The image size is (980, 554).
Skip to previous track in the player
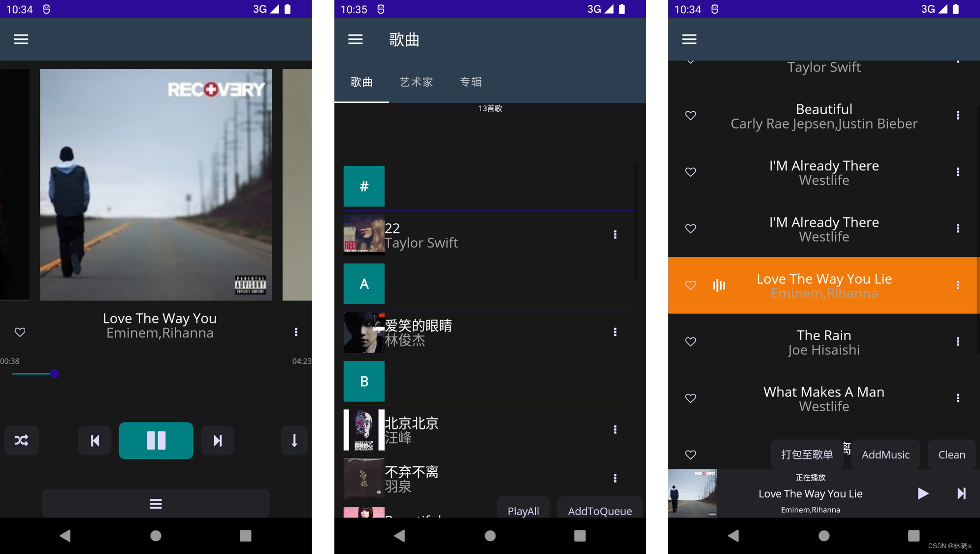95,440
